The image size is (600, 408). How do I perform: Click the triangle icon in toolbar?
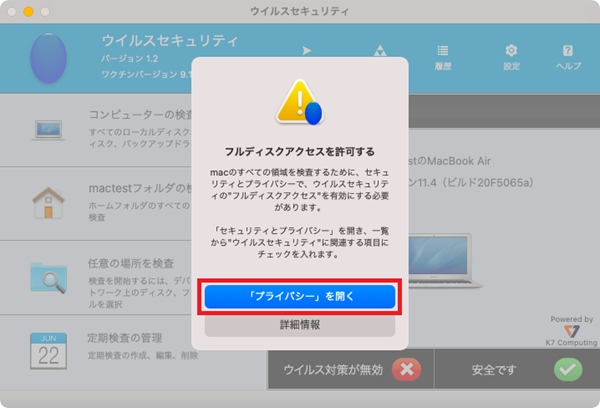click(x=380, y=51)
